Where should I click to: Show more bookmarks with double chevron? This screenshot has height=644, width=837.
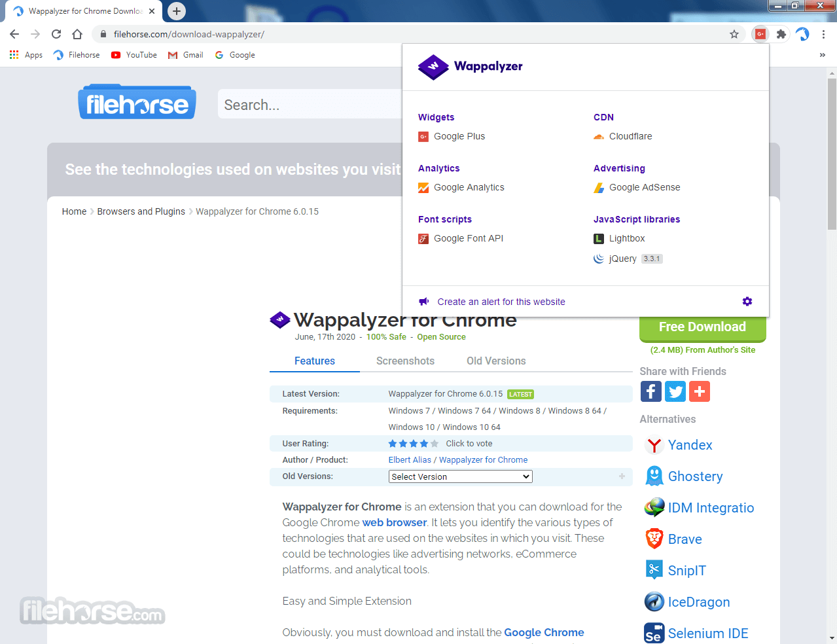coord(823,55)
